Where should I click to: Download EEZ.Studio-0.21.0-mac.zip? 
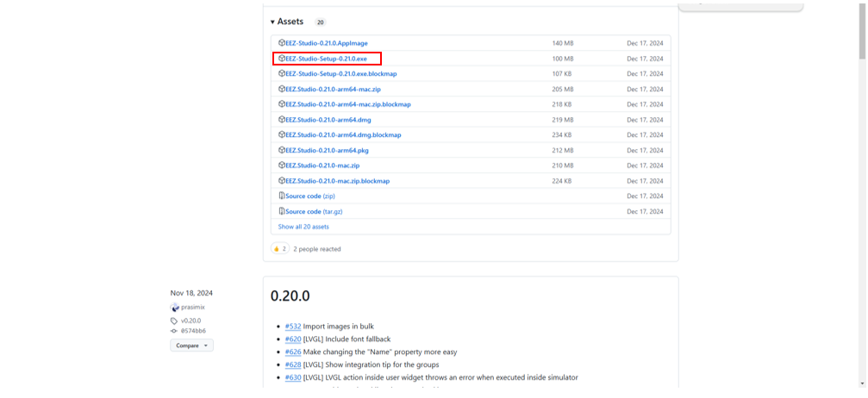[322, 165]
